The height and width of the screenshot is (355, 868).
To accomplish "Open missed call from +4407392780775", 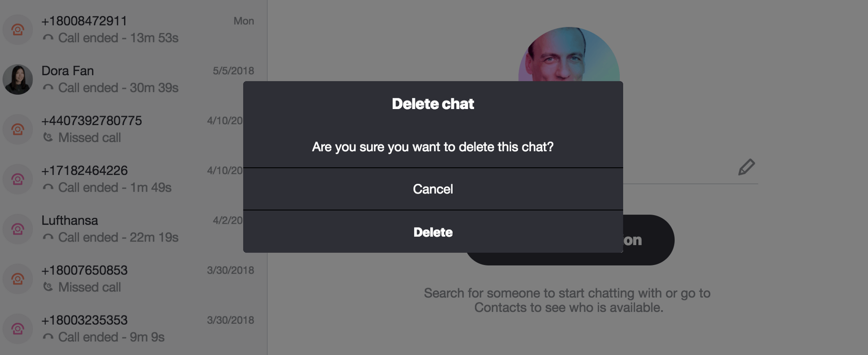I will pos(122,129).
